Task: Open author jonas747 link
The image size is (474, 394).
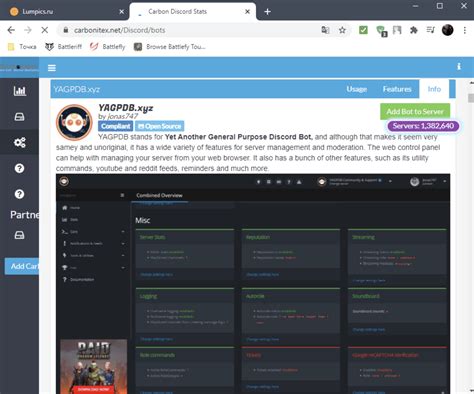Action: pos(122,116)
